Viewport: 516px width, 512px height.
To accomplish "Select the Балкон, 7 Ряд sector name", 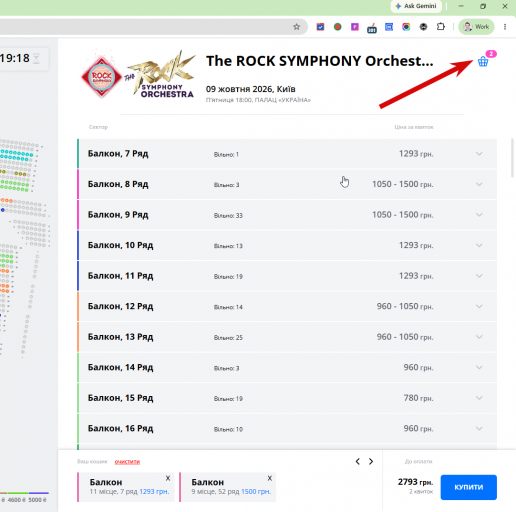I will tap(118, 154).
